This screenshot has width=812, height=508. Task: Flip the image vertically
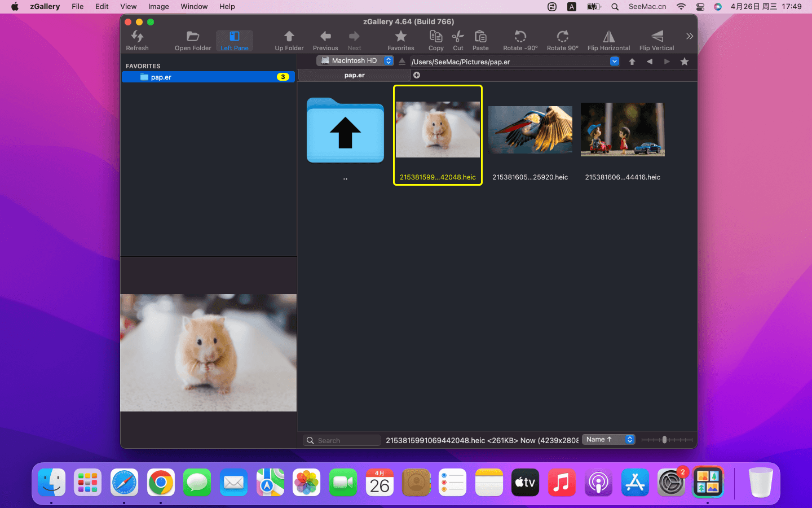[x=656, y=40]
